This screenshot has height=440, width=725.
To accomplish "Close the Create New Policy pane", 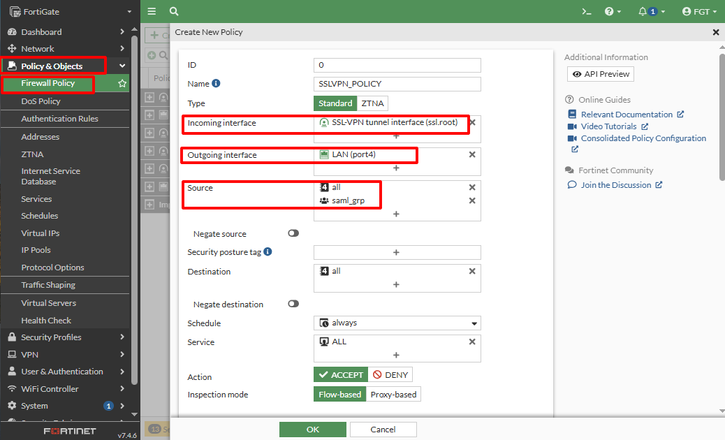I will (x=716, y=32).
